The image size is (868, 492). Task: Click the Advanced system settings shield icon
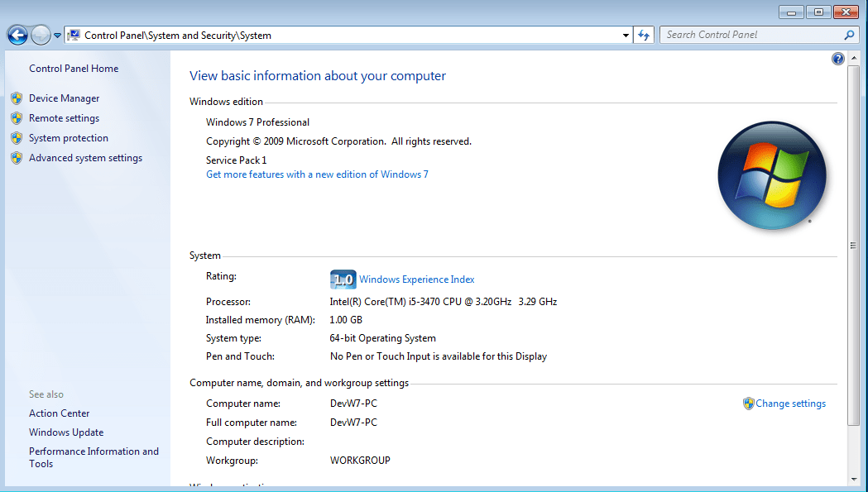click(x=17, y=157)
